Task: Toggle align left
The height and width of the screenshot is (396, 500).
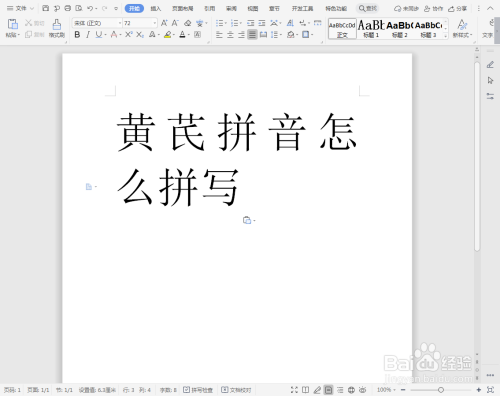Action: coord(219,34)
